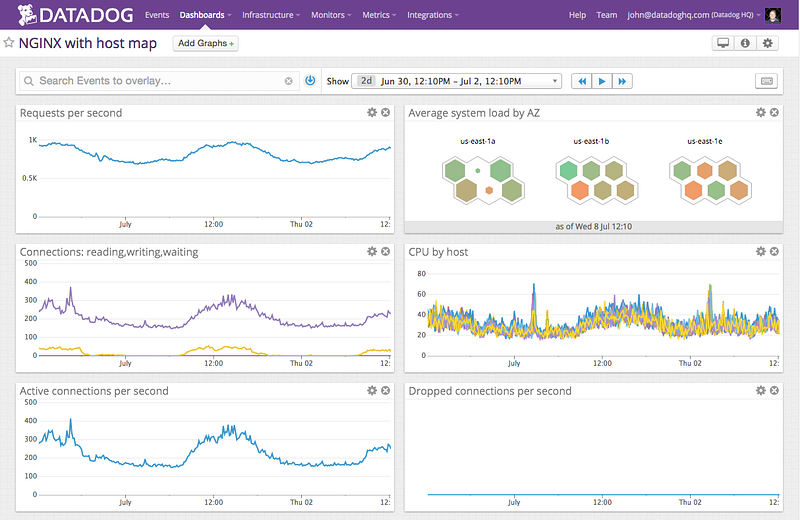800x520 pixels.
Task: Click the Add Graphs button
Action: click(x=206, y=43)
